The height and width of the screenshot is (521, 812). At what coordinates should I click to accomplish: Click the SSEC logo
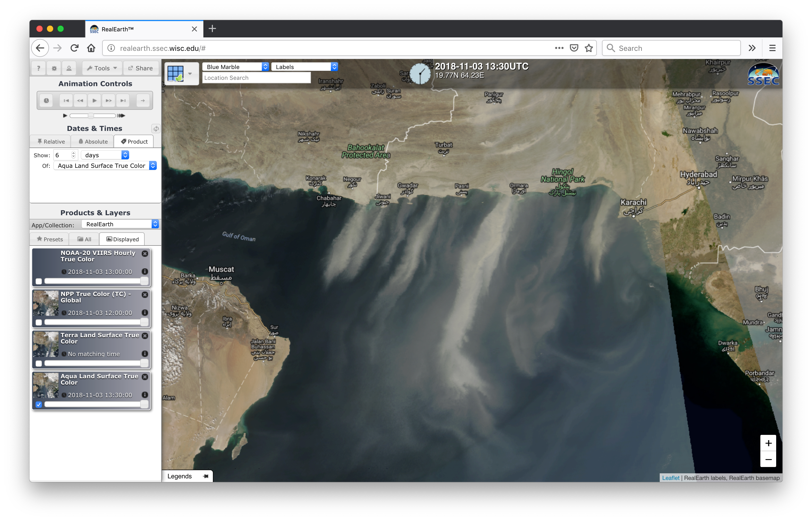tap(763, 74)
